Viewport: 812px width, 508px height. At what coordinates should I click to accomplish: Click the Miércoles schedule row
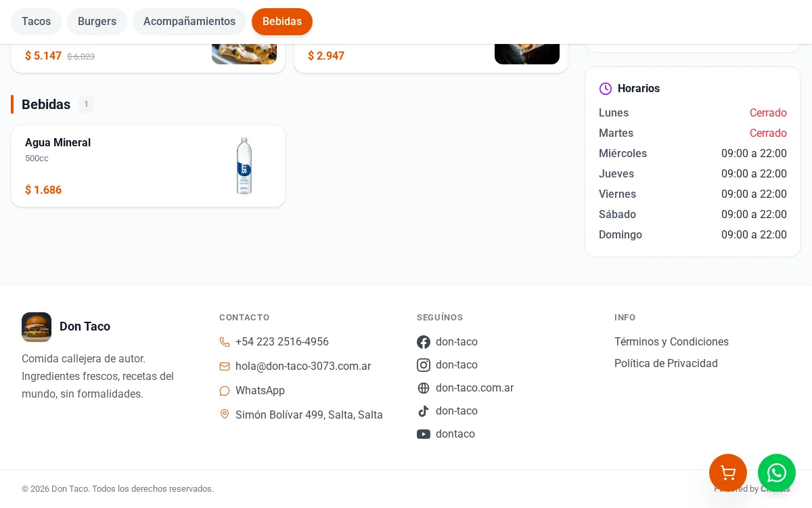pos(693,154)
